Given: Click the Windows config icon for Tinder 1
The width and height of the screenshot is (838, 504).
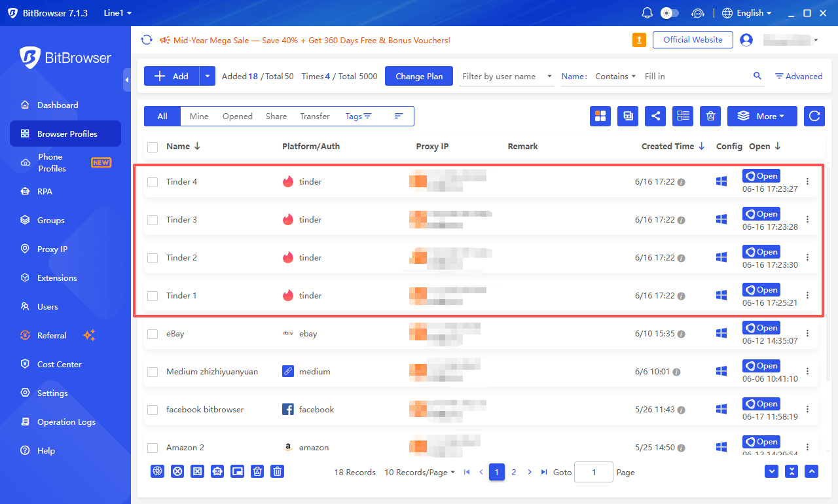Looking at the screenshot, I should 721,296.
